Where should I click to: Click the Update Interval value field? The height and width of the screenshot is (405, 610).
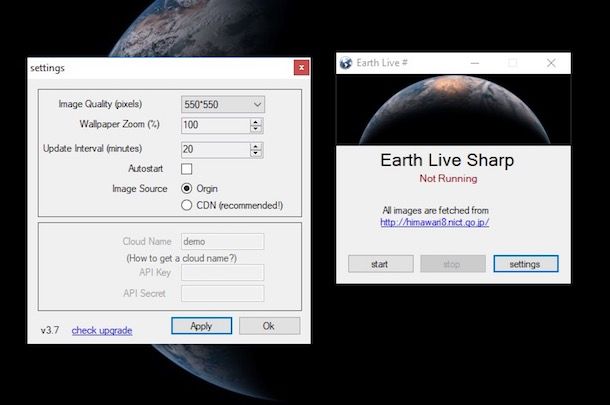click(216, 149)
